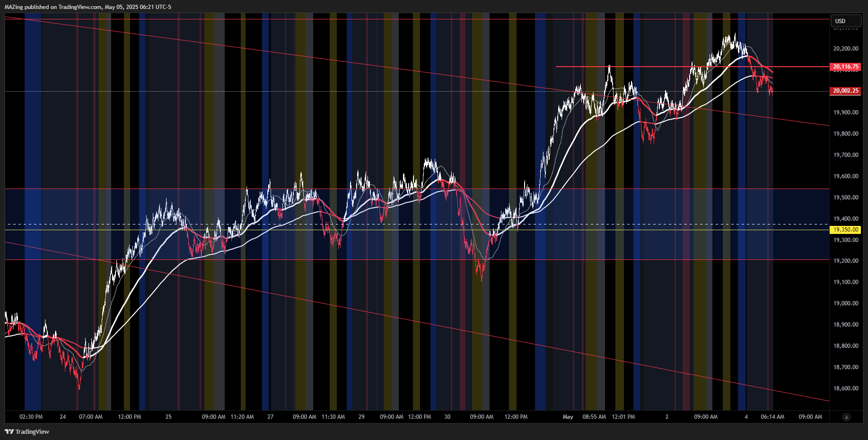Click the 18,900.00 price axis label
Image resolution: width=868 pixels, height=440 pixels.
pos(846,325)
